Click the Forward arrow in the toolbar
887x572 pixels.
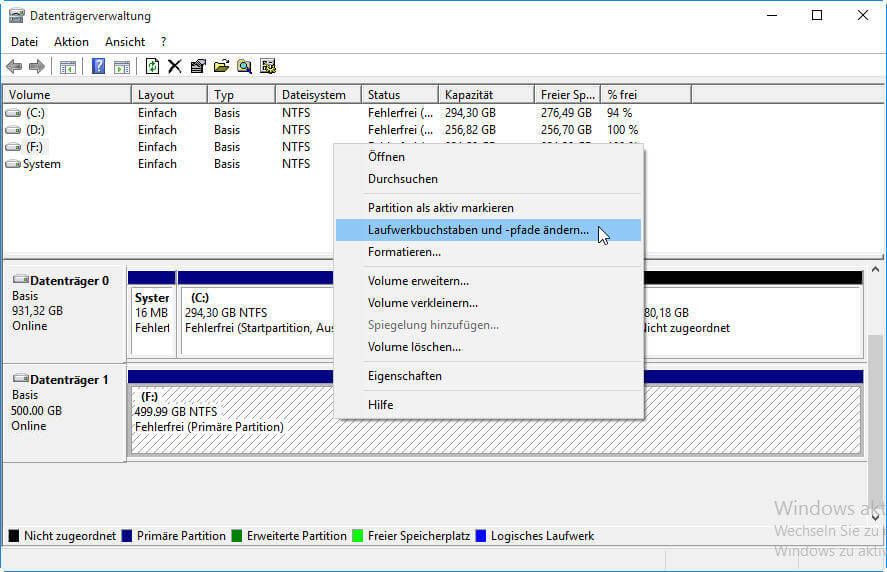[x=37, y=67]
